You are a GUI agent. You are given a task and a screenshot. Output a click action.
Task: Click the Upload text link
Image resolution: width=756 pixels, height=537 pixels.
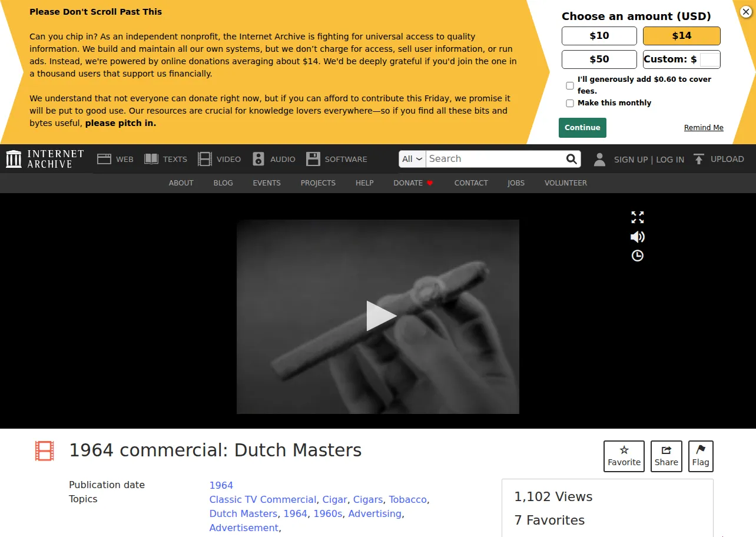coord(727,160)
